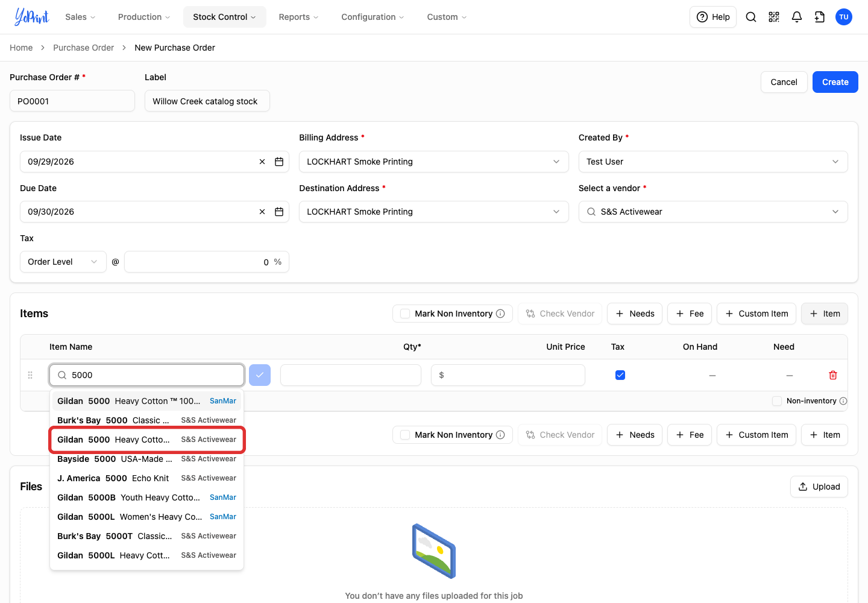Open the Reports menu

point(298,17)
